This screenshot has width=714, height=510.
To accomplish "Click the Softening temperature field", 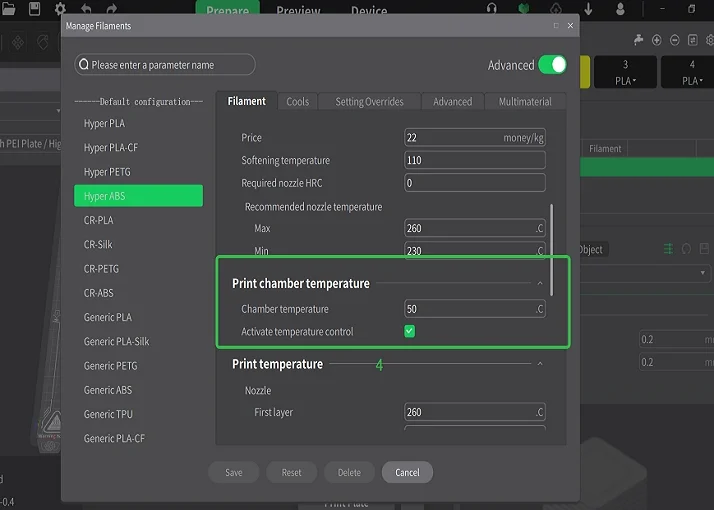I will [474, 160].
